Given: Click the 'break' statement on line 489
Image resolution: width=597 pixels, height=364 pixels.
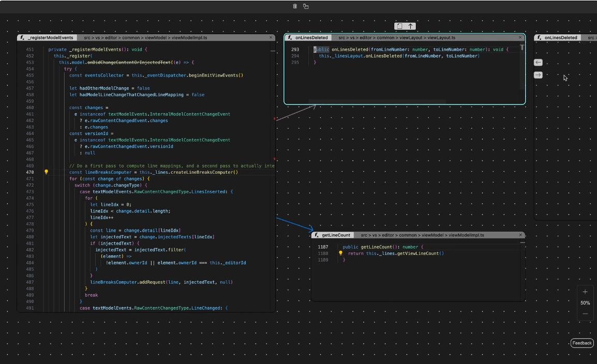Looking at the screenshot, I should (x=92, y=295).
